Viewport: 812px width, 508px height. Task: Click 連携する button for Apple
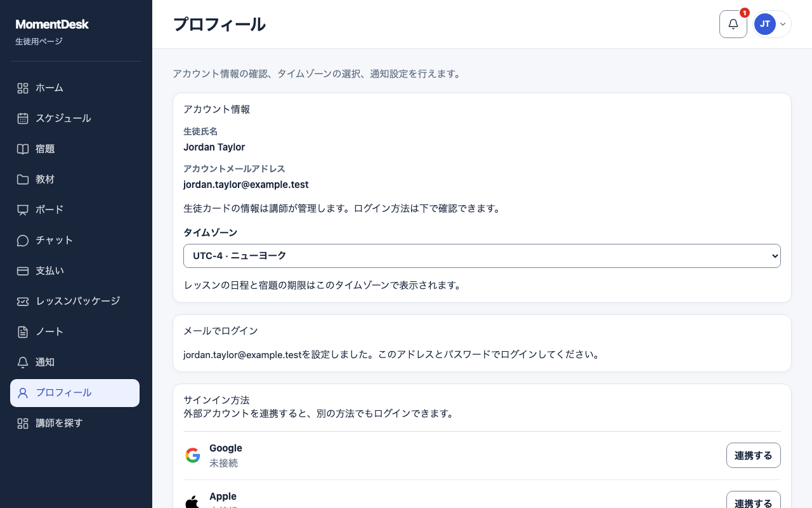click(x=754, y=500)
